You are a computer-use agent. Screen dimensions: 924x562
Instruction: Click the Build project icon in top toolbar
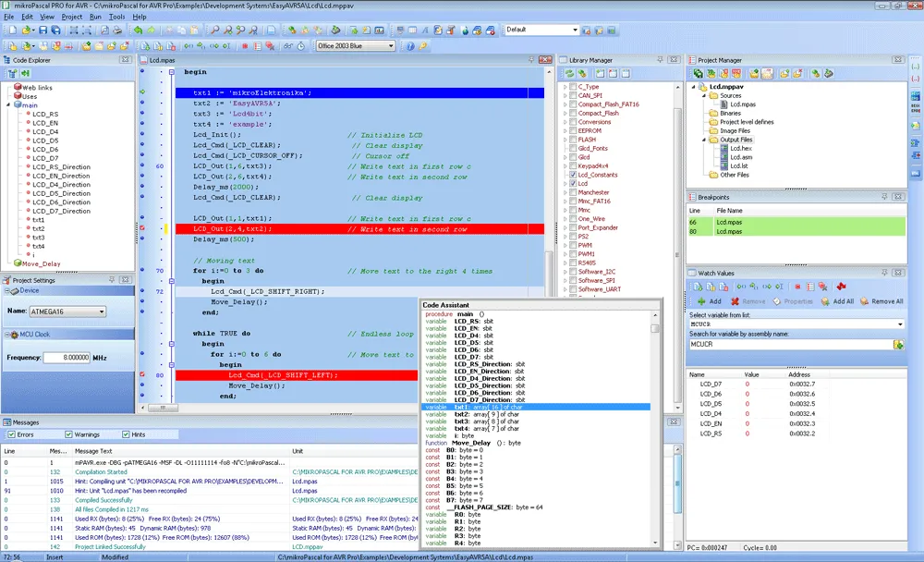[x=292, y=30]
